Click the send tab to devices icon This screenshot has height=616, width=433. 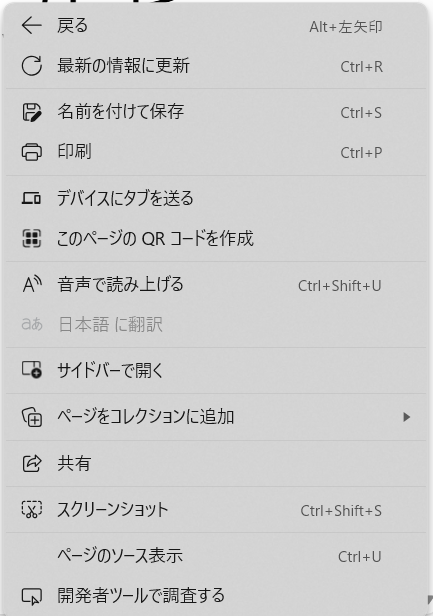pos(31,198)
